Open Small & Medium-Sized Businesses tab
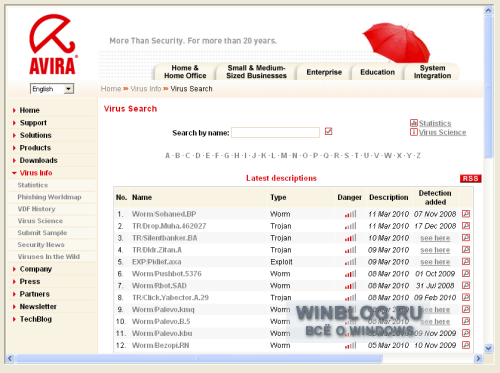This screenshot has width=500, height=373. (256, 72)
